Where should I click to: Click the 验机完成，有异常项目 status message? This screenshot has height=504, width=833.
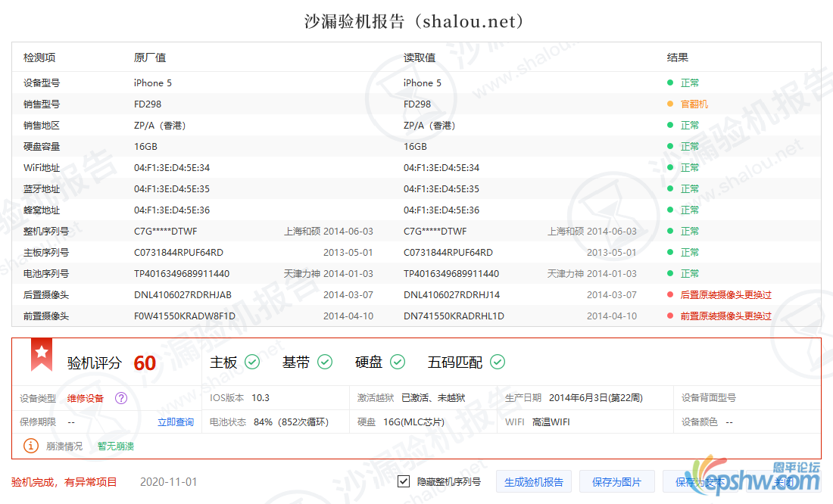click(x=64, y=482)
